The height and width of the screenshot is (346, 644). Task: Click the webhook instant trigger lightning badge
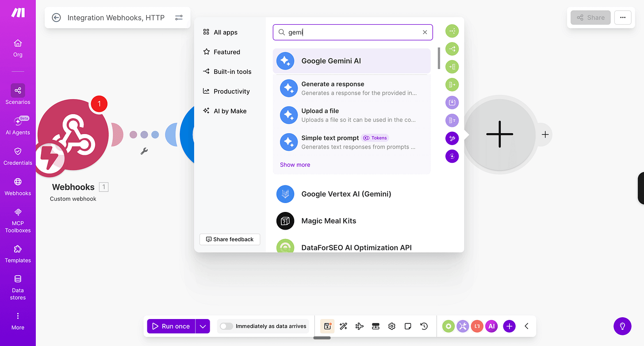(50, 159)
